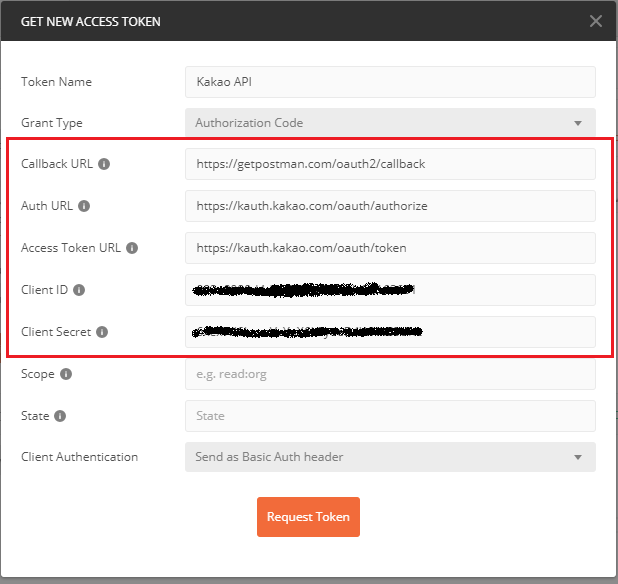
Task: Click the Token Name label
Action: point(56,82)
